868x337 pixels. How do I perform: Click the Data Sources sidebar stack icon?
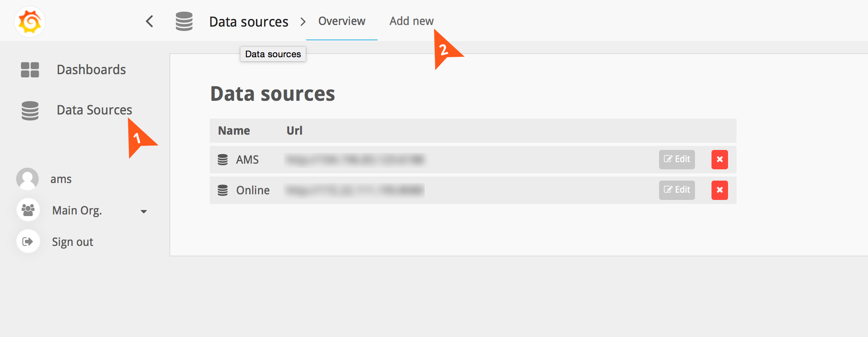pos(30,110)
